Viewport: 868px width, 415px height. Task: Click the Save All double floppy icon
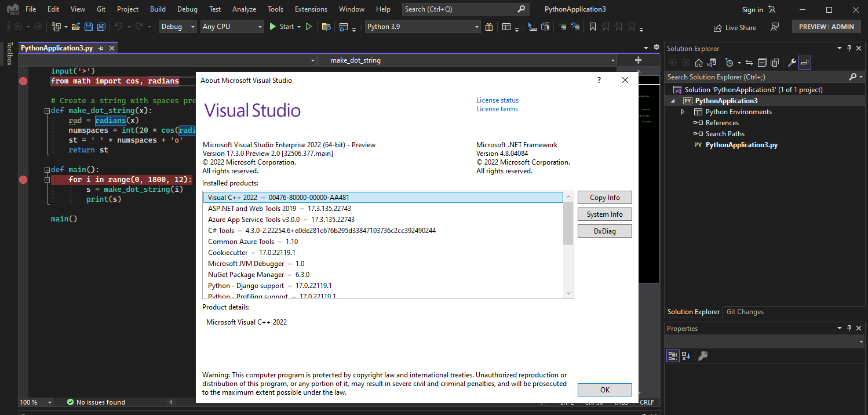(101, 27)
